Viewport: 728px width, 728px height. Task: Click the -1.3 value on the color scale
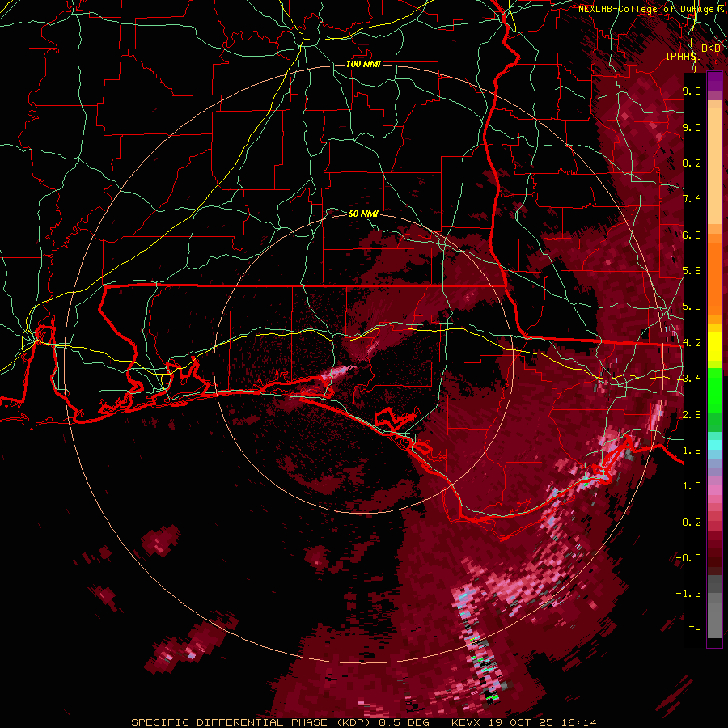coord(688,594)
